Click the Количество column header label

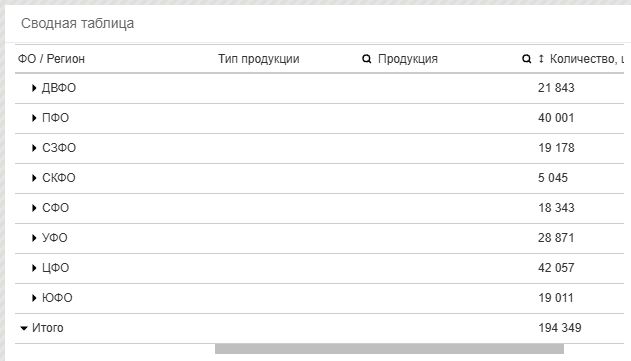[x=587, y=59]
